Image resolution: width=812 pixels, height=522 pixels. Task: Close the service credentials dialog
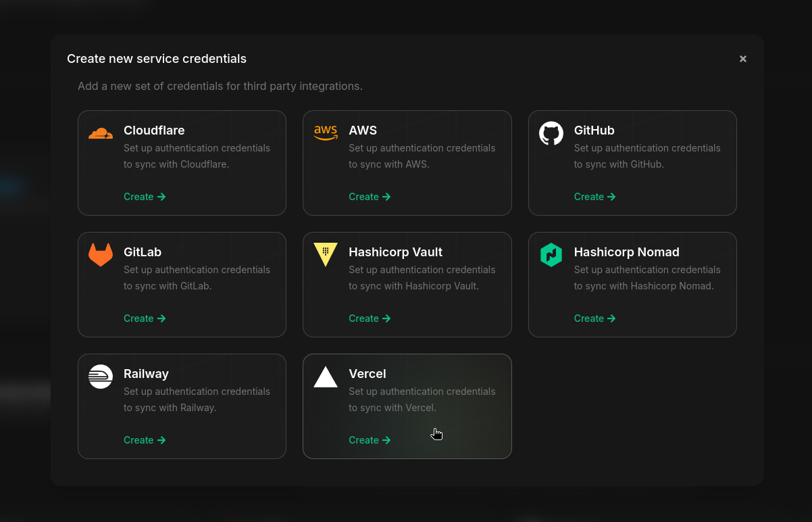pyautogui.click(x=743, y=59)
